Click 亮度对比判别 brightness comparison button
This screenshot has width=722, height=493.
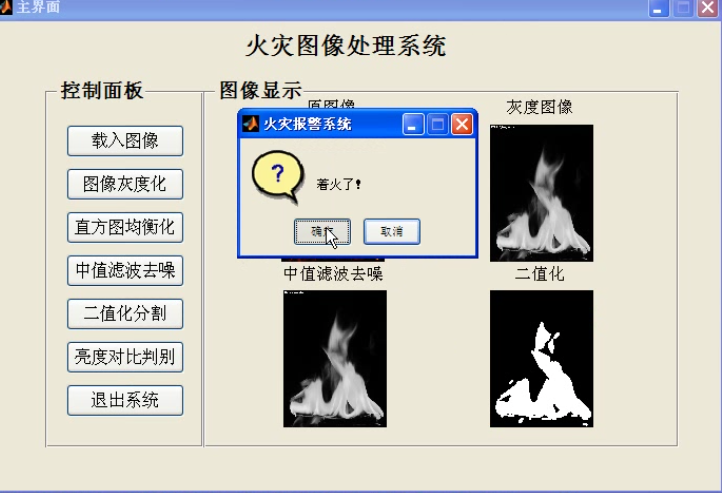(125, 357)
